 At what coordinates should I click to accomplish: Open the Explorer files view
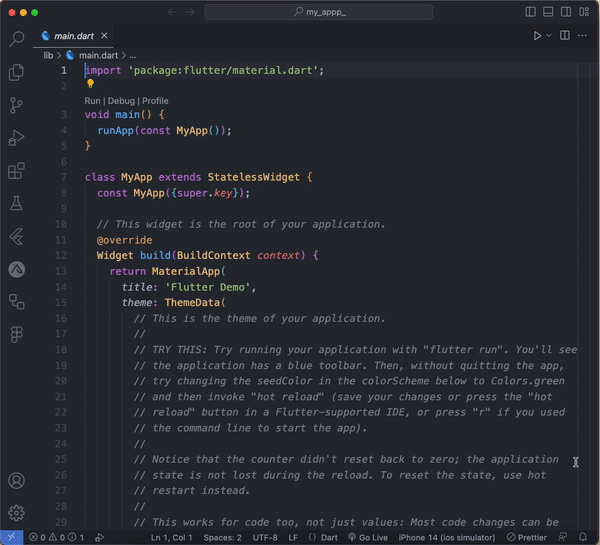[x=16, y=72]
